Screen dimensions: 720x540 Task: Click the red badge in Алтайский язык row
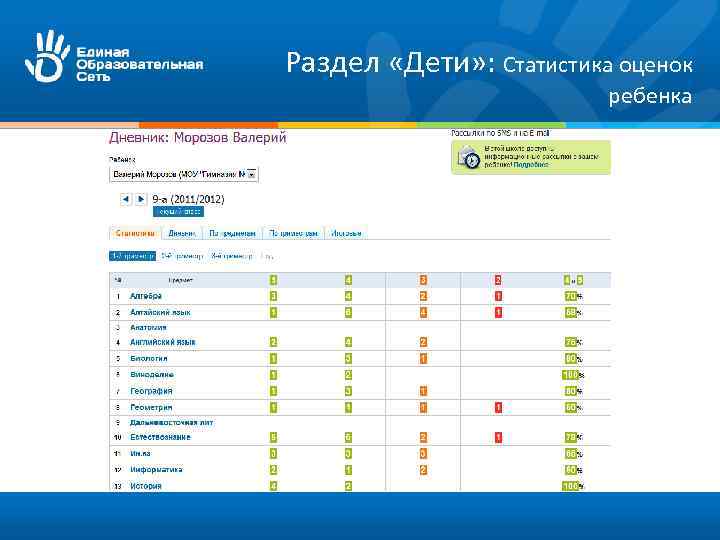click(x=498, y=312)
